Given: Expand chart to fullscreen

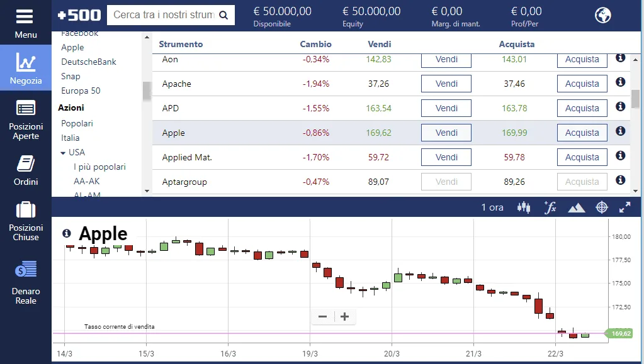Looking at the screenshot, I should click(624, 207).
